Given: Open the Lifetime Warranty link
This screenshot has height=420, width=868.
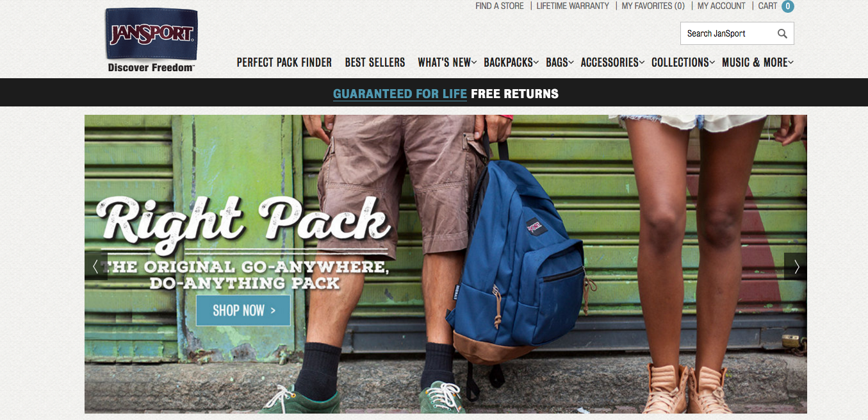Looking at the screenshot, I should (x=573, y=6).
